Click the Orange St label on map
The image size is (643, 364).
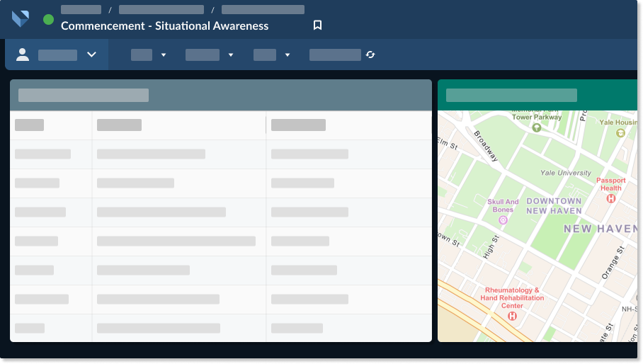pyautogui.click(x=613, y=263)
